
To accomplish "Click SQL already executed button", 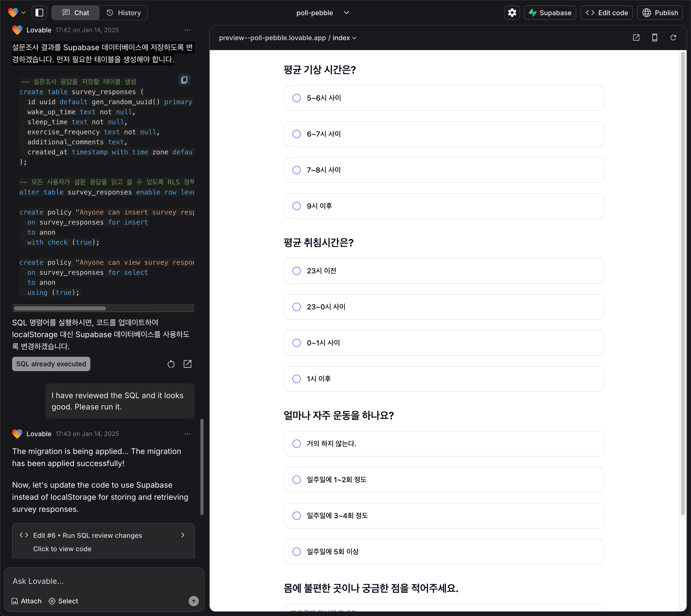I will pyautogui.click(x=51, y=363).
